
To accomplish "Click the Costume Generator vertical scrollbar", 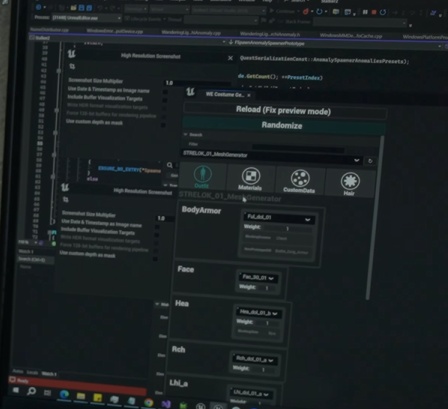I will pos(375,217).
